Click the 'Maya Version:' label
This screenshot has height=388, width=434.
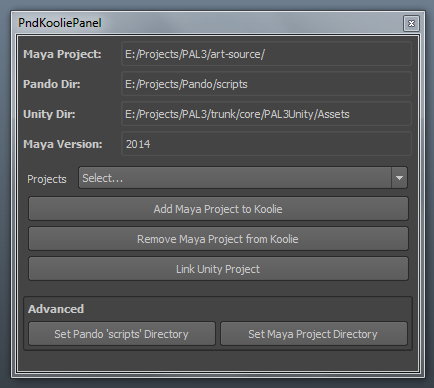point(63,144)
